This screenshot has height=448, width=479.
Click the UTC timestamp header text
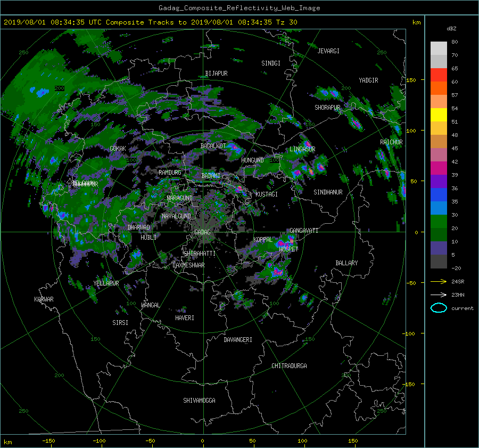150,22
